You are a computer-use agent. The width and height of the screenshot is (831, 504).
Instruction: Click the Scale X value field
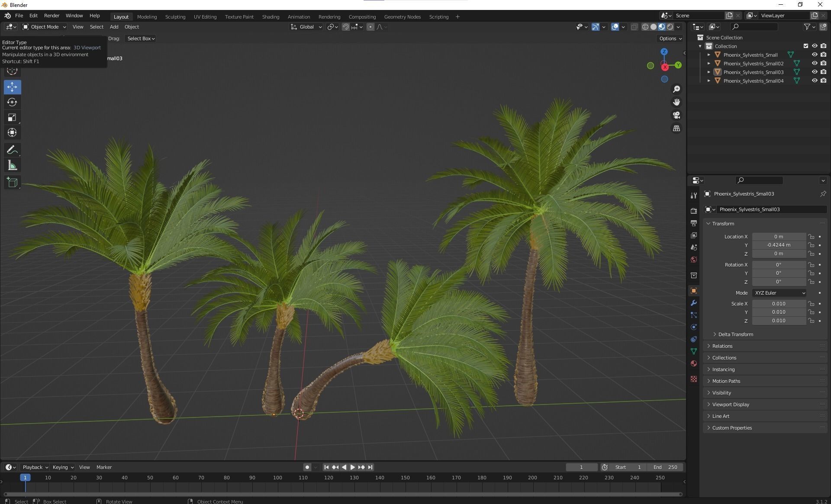(778, 304)
